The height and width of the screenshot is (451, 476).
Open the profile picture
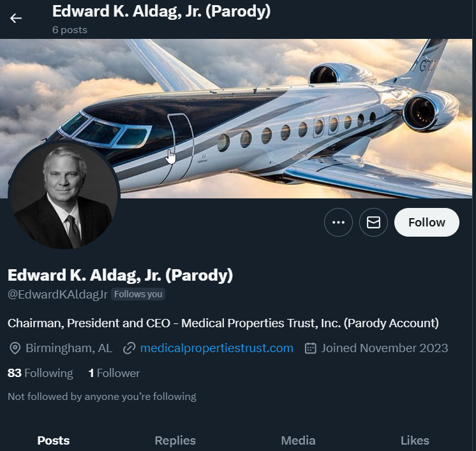click(64, 195)
